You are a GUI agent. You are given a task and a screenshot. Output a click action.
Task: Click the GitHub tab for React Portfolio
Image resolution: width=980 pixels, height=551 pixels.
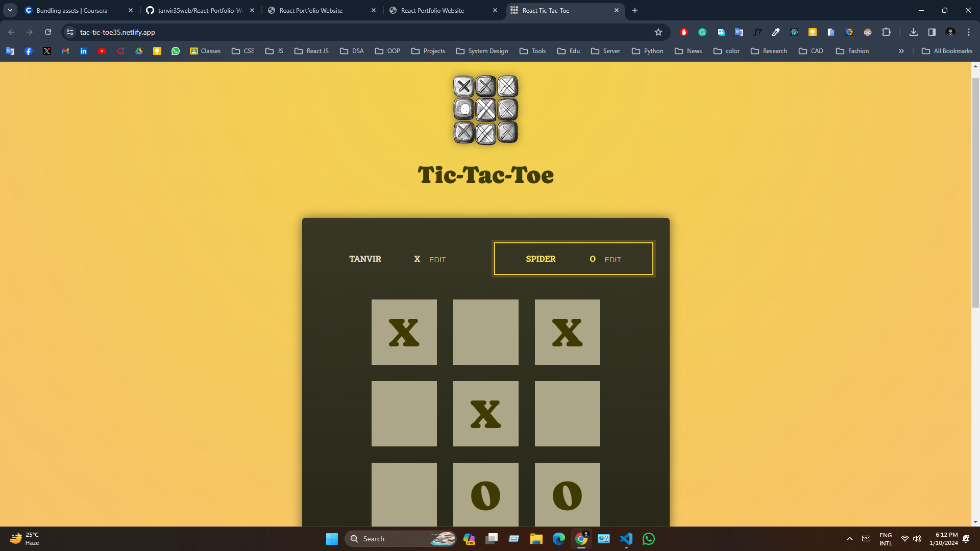[200, 10]
